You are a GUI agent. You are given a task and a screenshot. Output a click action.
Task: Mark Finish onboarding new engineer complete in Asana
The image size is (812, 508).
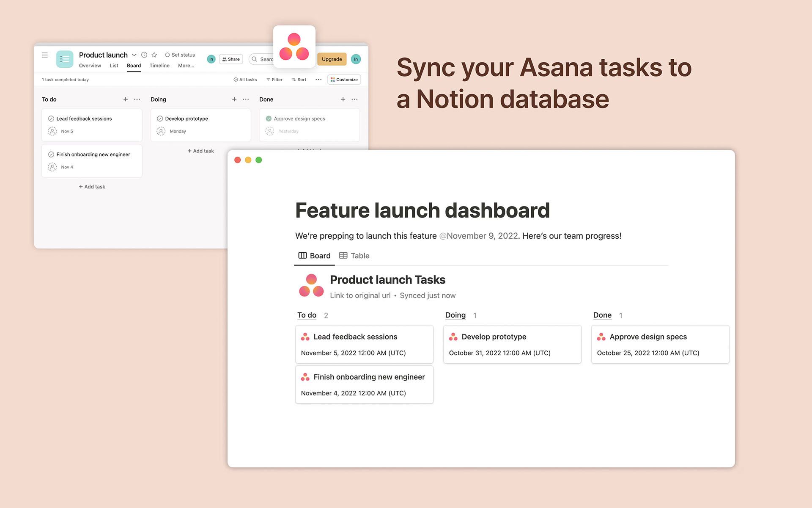click(x=51, y=155)
